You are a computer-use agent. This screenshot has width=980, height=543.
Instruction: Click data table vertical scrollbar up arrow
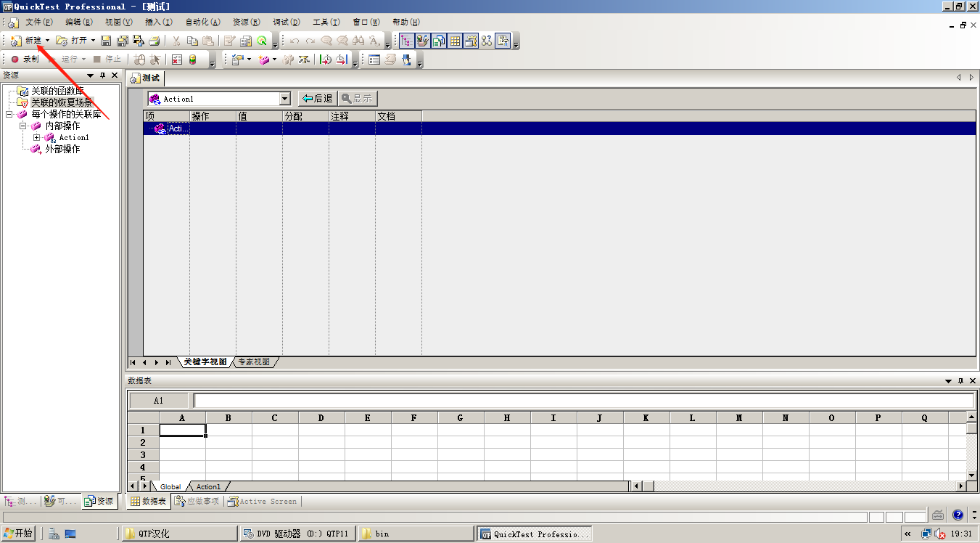[972, 417]
